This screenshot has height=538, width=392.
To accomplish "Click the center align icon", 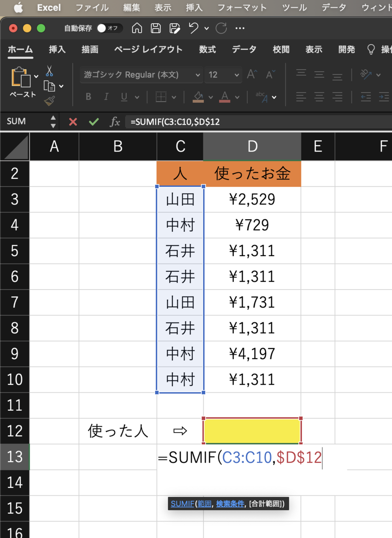I will pos(319,97).
